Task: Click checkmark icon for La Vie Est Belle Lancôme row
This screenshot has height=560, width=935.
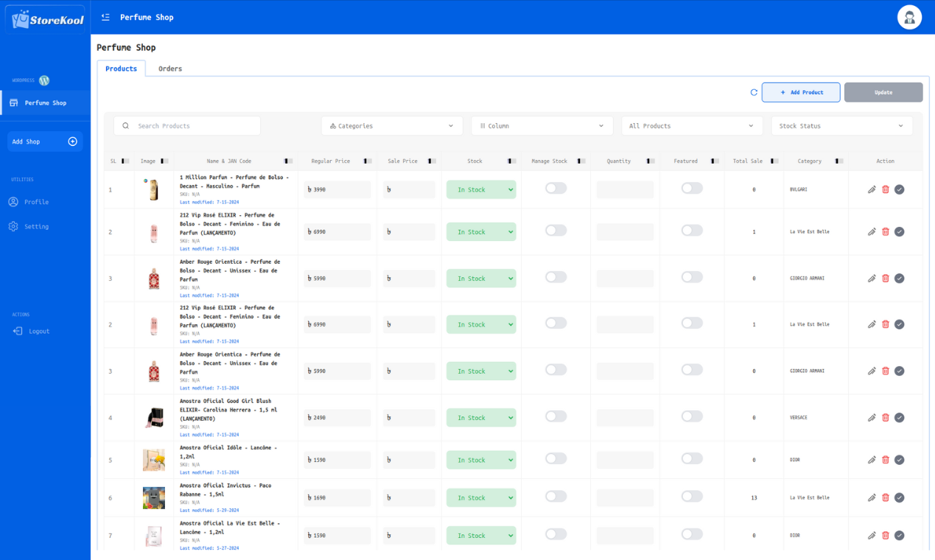Action: (900, 536)
